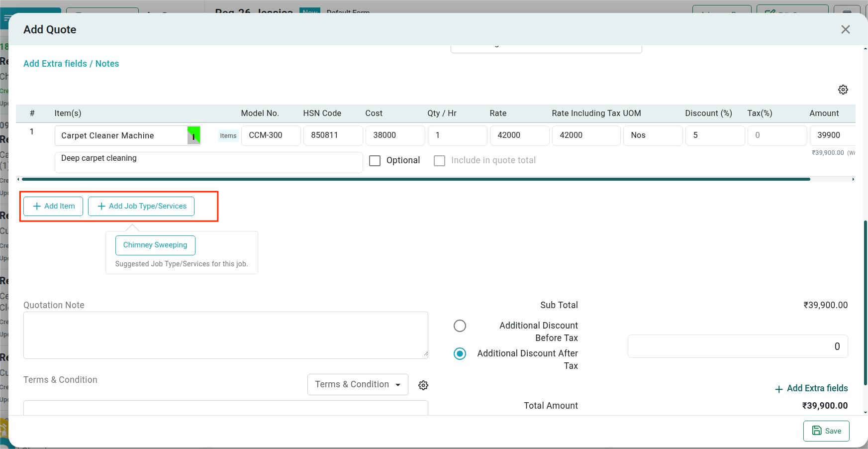The height and width of the screenshot is (449, 868).
Task: Select Additional Discount After Tax radio
Action: 460,353
